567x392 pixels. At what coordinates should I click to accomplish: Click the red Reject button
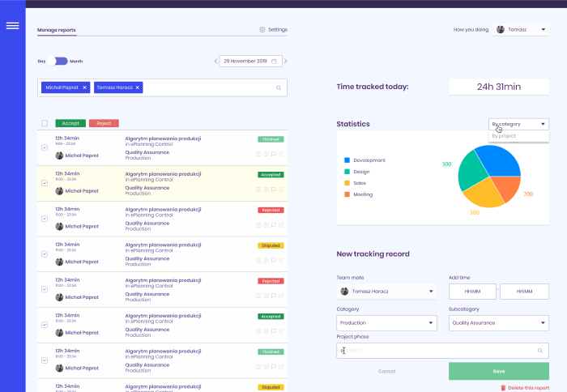pyautogui.click(x=104, y=123)
